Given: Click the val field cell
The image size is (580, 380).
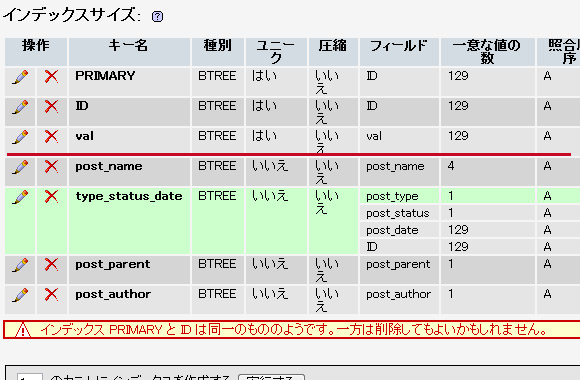Looking at the screenshot, I should pyautogui.click(x=399, y=141).
